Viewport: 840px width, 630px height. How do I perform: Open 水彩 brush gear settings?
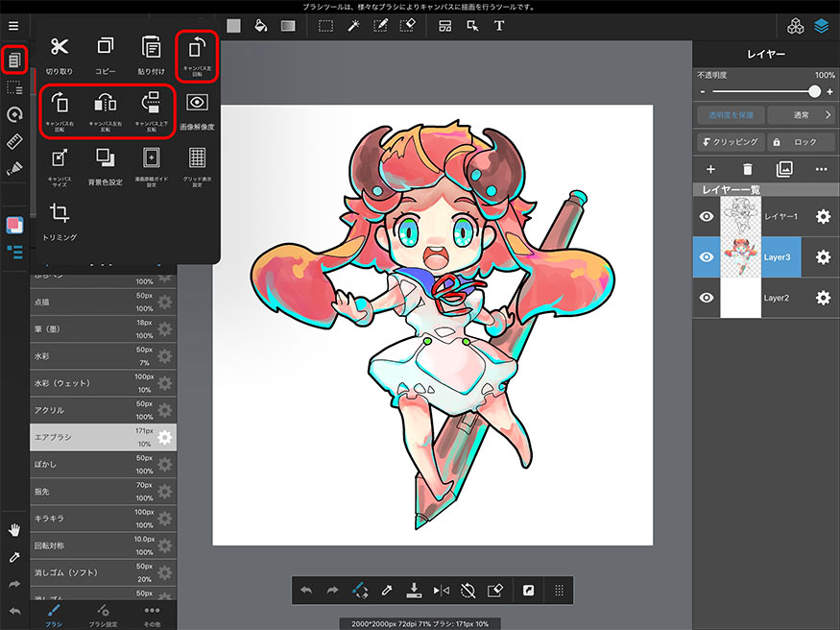coord(165,355)
